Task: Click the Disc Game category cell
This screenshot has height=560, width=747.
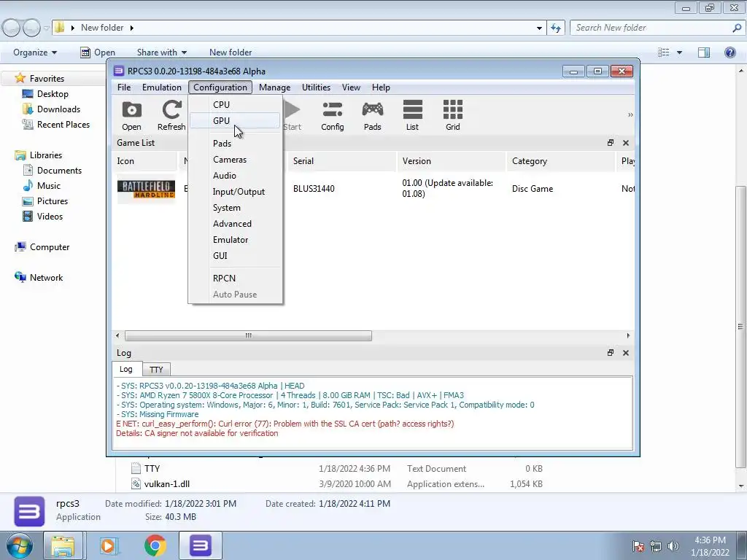Action: (x=533, y=189)
